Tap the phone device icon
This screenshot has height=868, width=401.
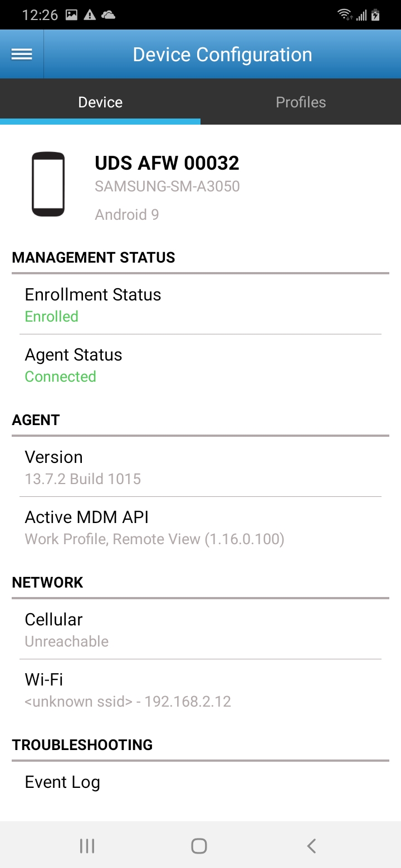(x=48, y=184)
